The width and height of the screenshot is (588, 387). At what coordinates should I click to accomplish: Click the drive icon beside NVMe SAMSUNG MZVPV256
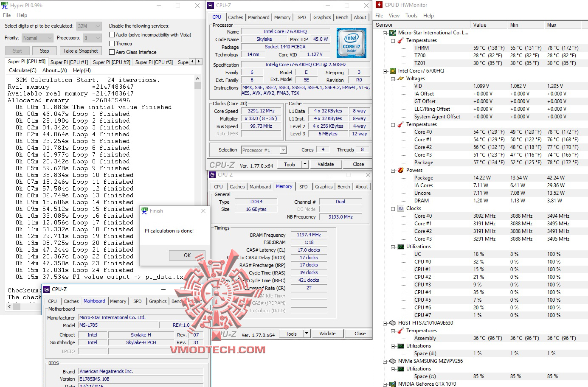[393, 361]
